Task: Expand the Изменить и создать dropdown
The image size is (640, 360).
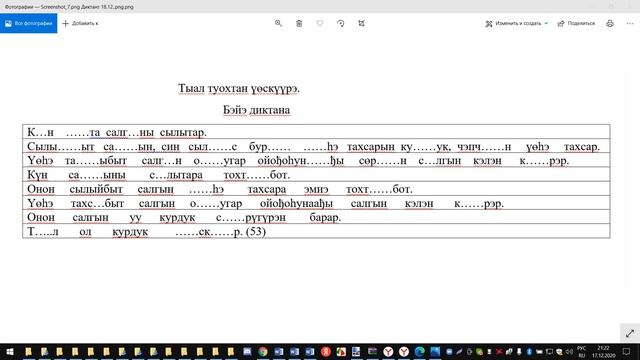Action: 517,23
